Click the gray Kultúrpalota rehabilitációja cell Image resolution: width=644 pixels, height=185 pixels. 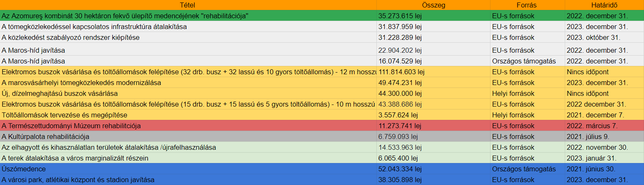coord(46,136)
